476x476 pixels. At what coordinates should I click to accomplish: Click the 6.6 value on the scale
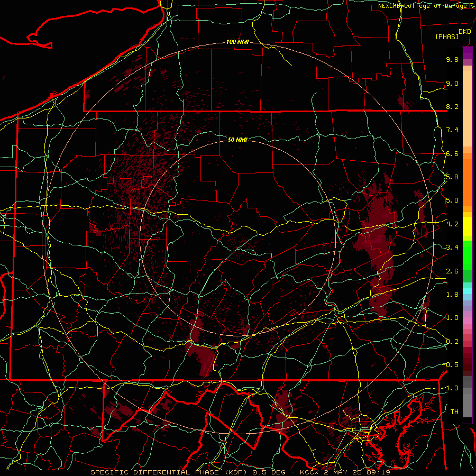coord(452,153)
